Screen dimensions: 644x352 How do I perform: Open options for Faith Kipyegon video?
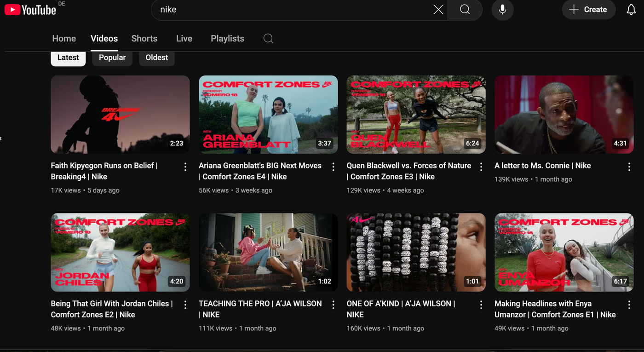[185, 167]
